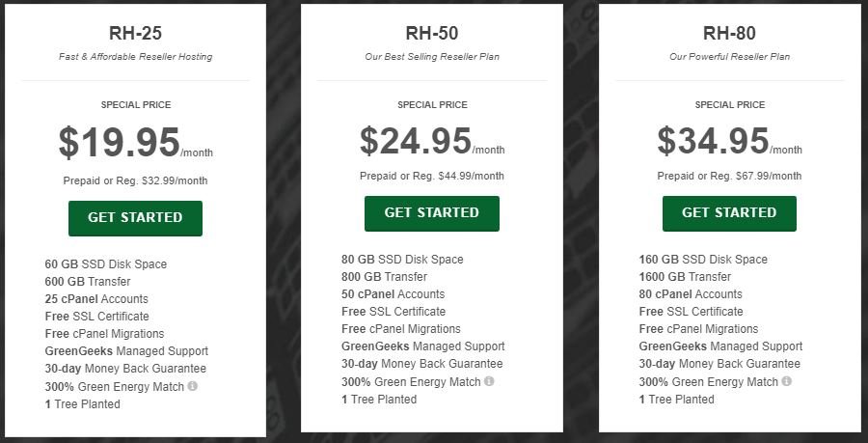The width and height of the screenshot is (868, 443).
Task: Click Get Started for the RH-25 plan
Action: (x=136, y=218)
